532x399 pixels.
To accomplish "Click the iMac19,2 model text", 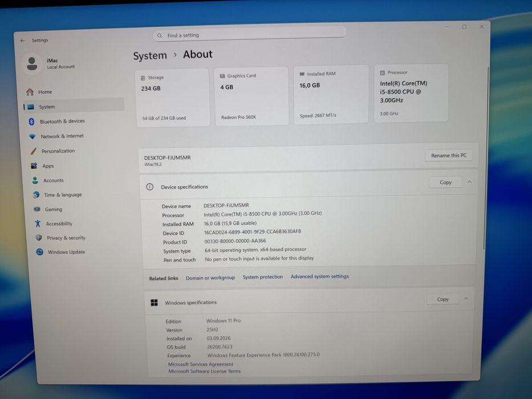I will [x=153, y=165].
